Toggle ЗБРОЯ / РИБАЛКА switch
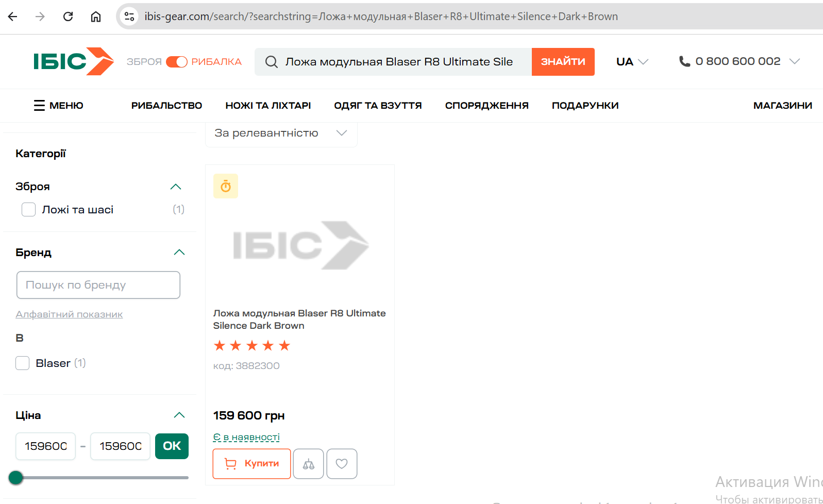 coord(176,62)
